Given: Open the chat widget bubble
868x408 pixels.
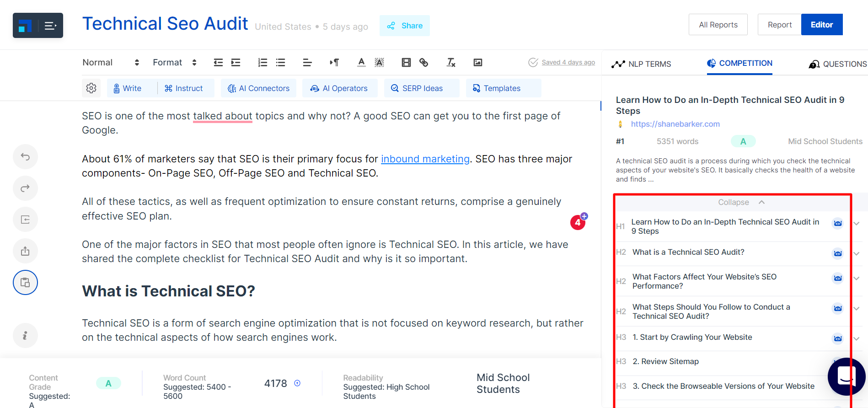Looking at the screenshot, I should coord(846,376).
